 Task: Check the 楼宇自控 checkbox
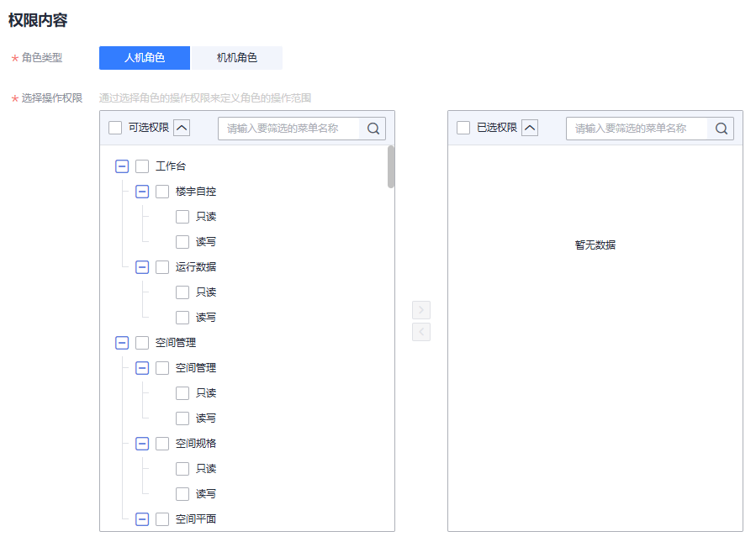(x=162, y=192)
